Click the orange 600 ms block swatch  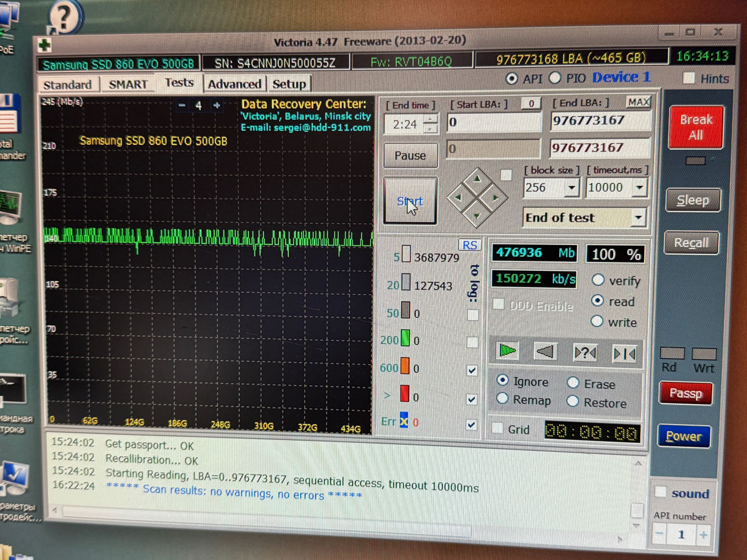click(x=405, y=368)
